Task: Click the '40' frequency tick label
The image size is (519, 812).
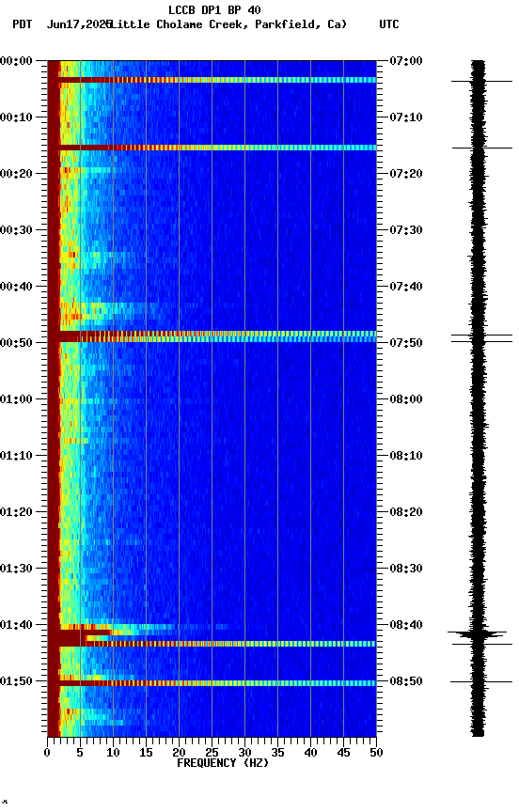Action: pyautogui.click(x=311, y=753)
